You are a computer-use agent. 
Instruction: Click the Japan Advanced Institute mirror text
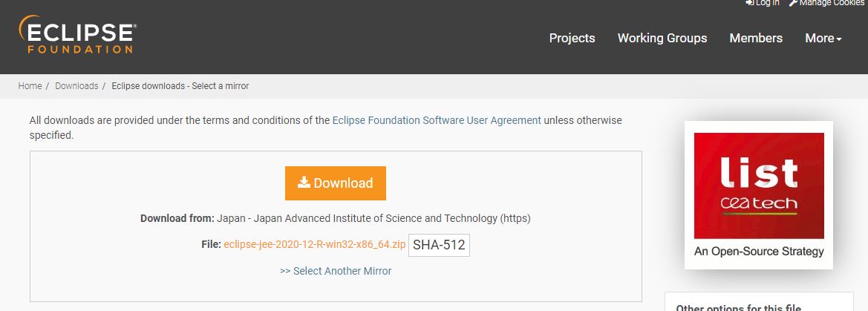click(373, 218)
